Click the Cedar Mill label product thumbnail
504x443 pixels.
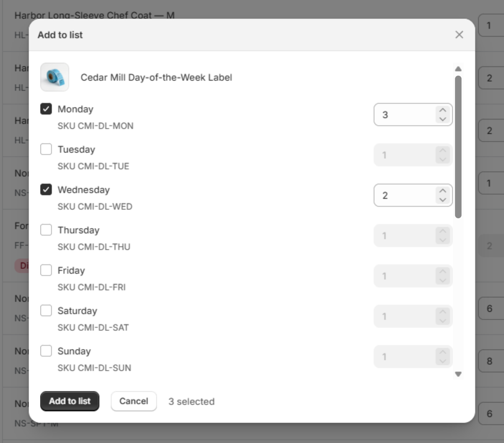click(x=55, y=77)
